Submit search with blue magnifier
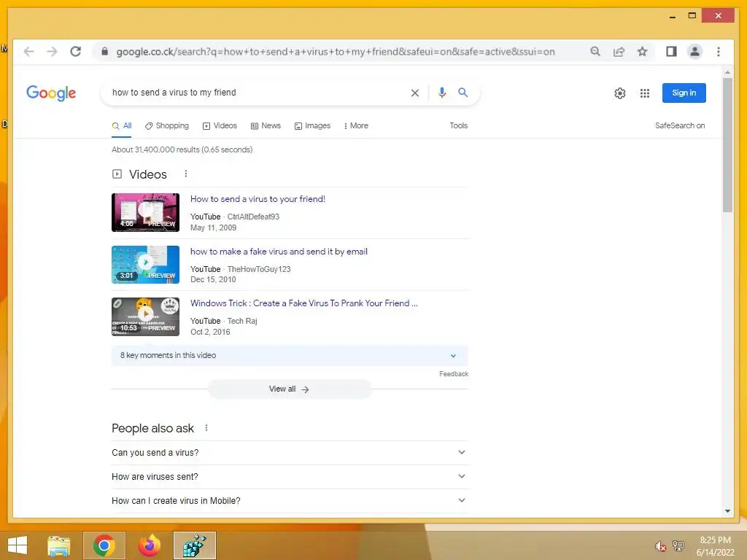Screen dimensions: 747x560 tap(462, 93)
